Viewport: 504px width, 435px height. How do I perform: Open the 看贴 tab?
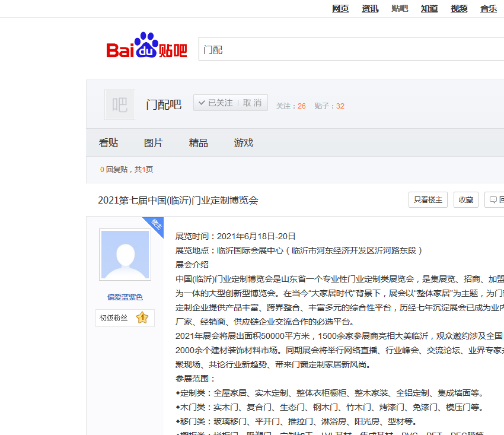tap(109, 143)
